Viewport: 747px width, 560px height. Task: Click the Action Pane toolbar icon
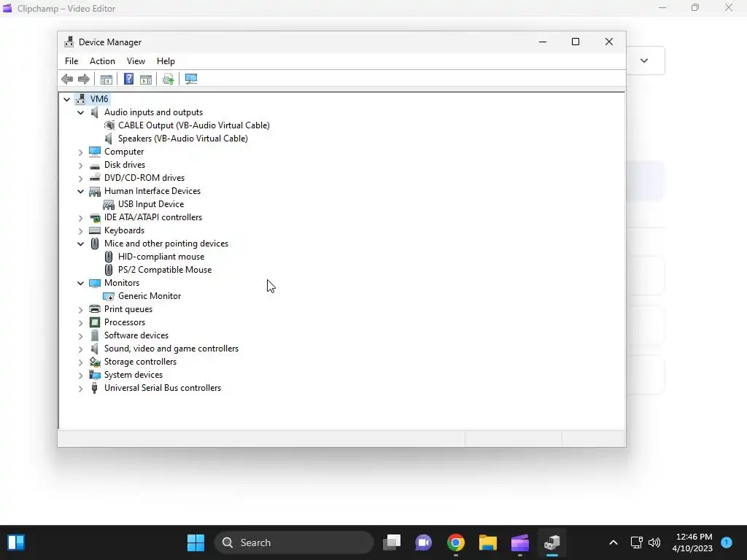coord(146,79)
